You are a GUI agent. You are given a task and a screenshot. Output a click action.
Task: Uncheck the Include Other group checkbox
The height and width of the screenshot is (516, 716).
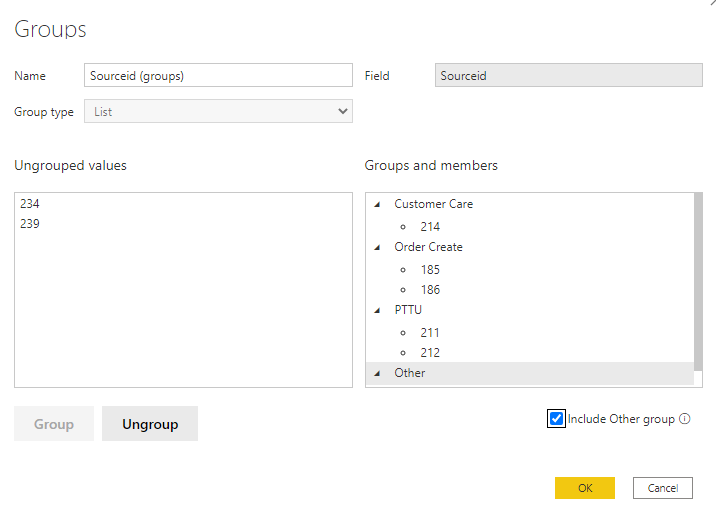[x=556, y=419]
